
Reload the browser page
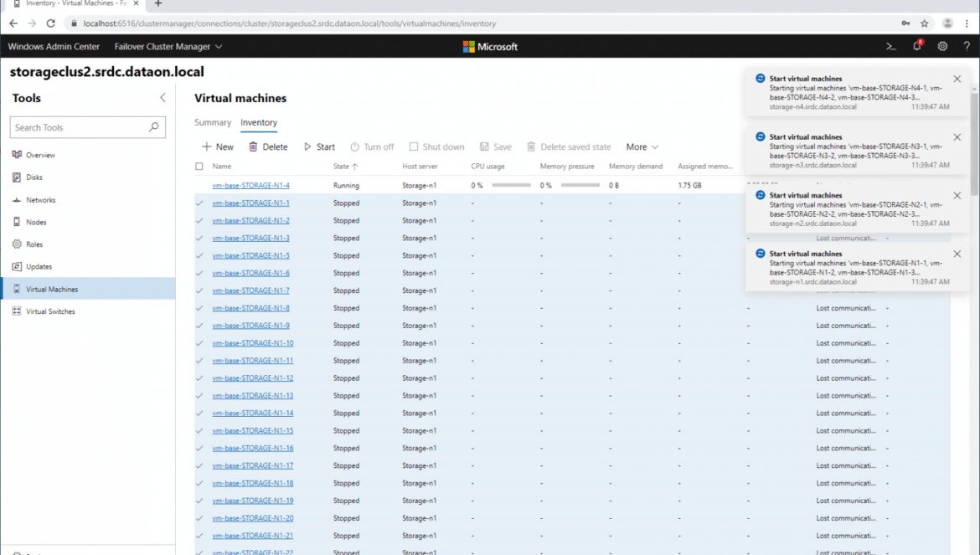(50, 23)
